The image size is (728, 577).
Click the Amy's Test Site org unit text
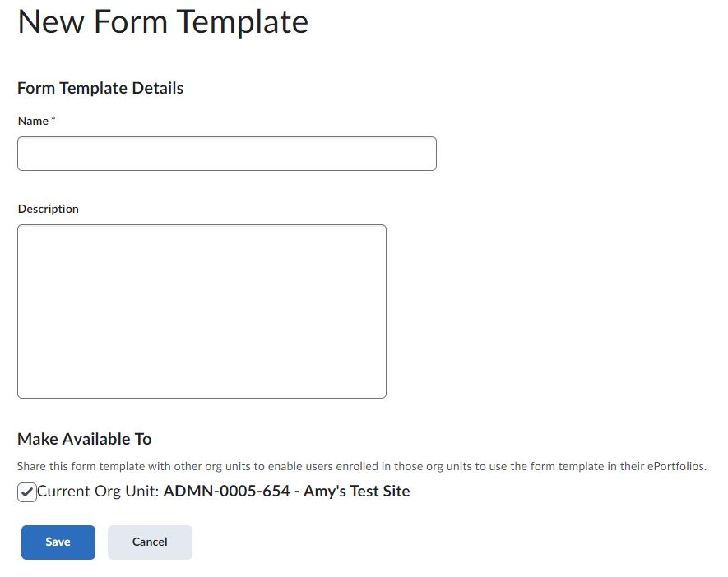click(286, 491)
